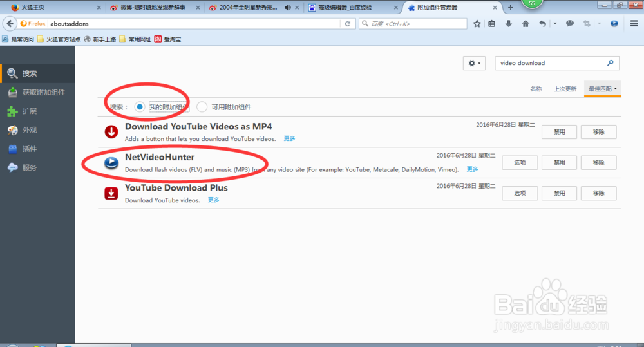Open the gear tools dropdown
Image resolution: width=644 pixels, height=347 pixels.
[474, 63]
